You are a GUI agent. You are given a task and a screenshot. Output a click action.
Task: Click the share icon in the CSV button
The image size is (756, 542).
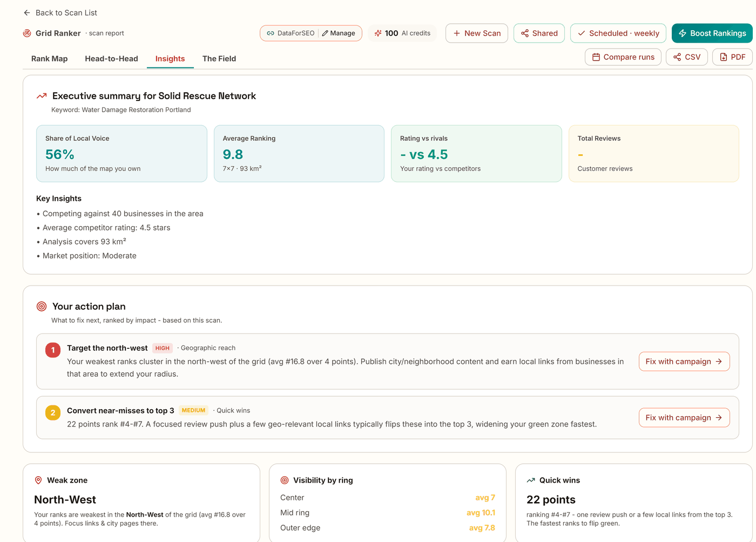[677, 57]
